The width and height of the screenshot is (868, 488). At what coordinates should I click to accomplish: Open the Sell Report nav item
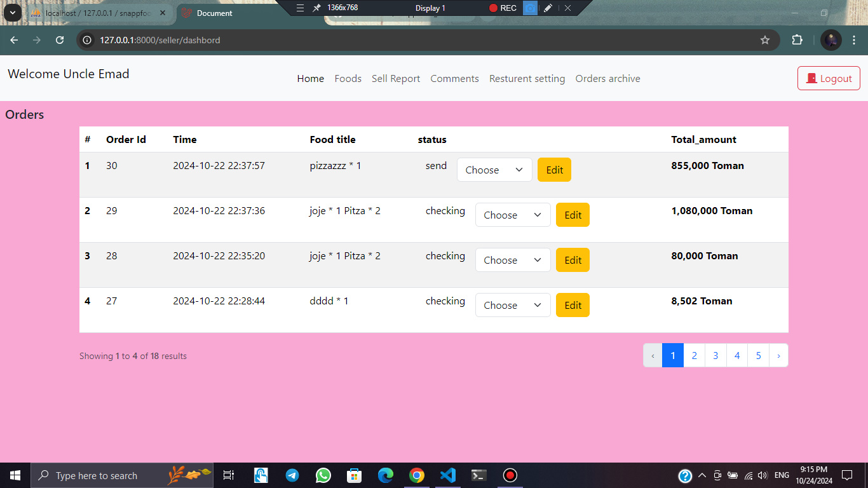(396, 79)
